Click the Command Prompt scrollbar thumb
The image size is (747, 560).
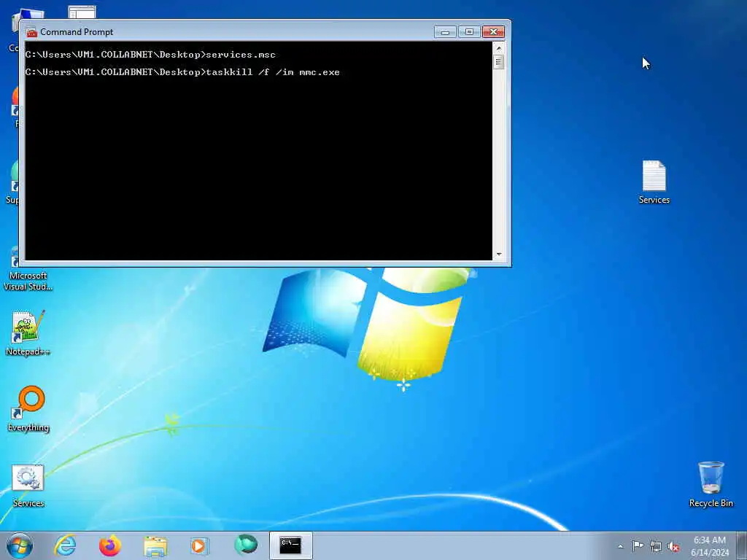click(499, 62)
